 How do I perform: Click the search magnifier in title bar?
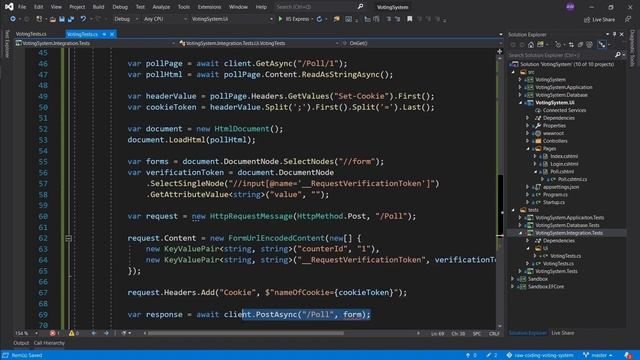360,7
